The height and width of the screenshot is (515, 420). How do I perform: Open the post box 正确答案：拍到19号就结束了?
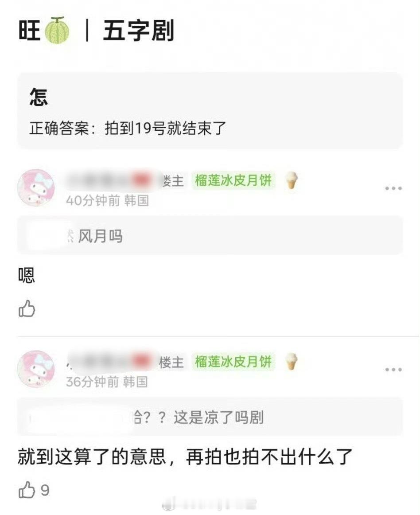(210, 111)
